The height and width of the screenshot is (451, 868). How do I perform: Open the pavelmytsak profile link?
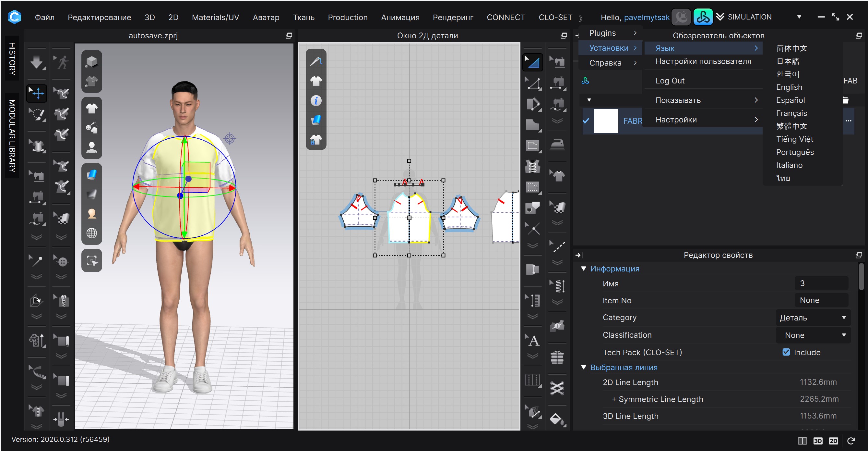tap(646, 17)
